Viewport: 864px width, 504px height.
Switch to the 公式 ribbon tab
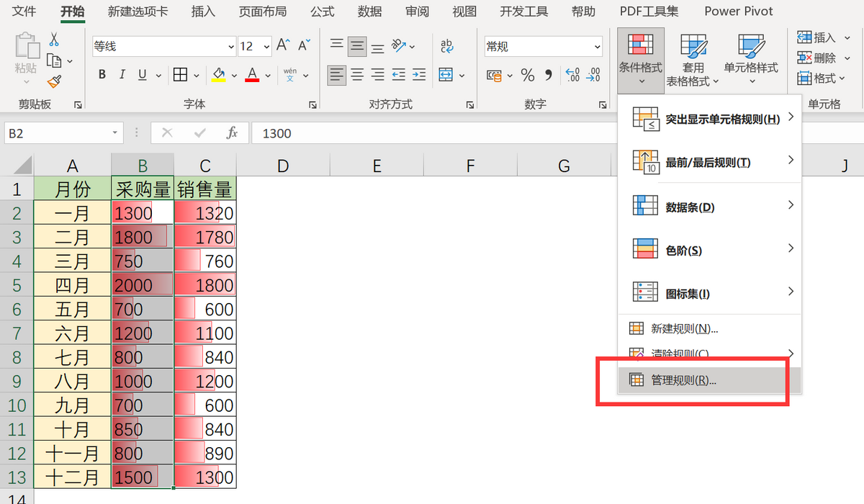(x=323, y=12)
